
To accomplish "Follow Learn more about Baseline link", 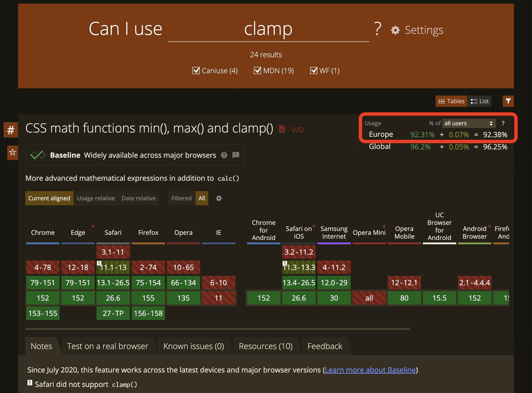I will click(x=370, y=370).
